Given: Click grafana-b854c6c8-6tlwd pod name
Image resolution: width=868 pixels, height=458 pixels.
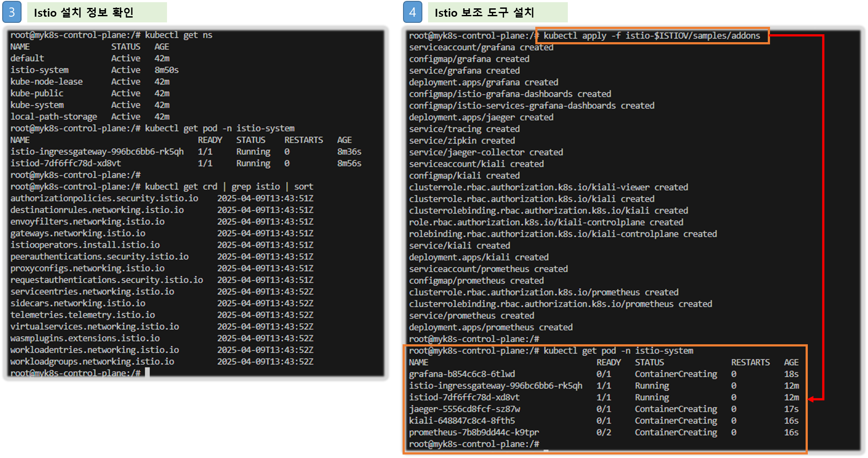Looking at the screenshot, I should tap(462, 374).
